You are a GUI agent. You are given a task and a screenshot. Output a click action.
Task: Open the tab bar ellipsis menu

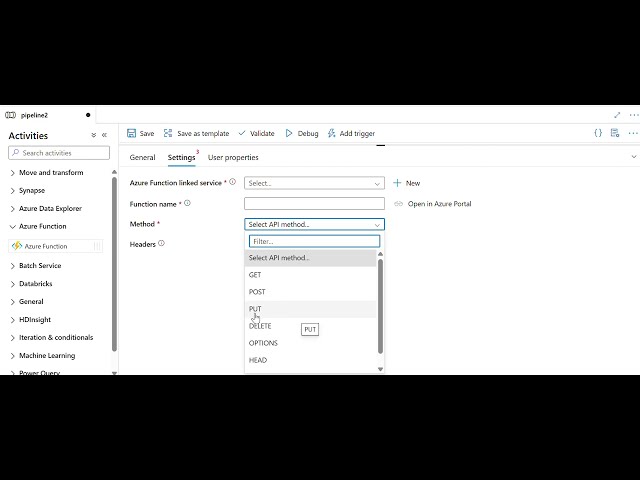(x=634, y=115)
